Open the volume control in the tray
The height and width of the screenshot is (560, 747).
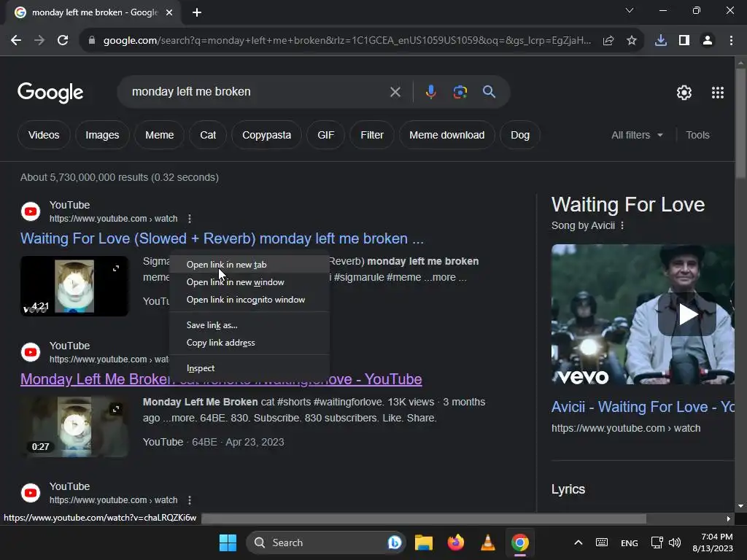[675, 542]
